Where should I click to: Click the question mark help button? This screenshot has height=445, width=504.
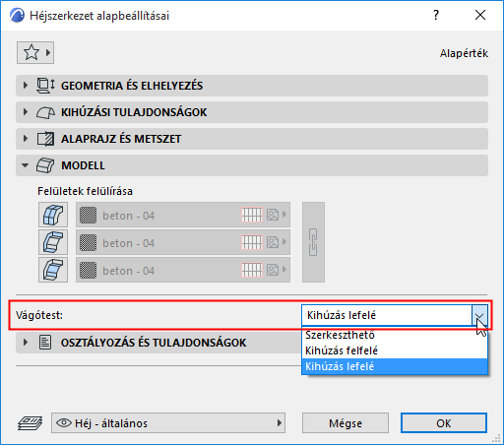coord(436,15)
